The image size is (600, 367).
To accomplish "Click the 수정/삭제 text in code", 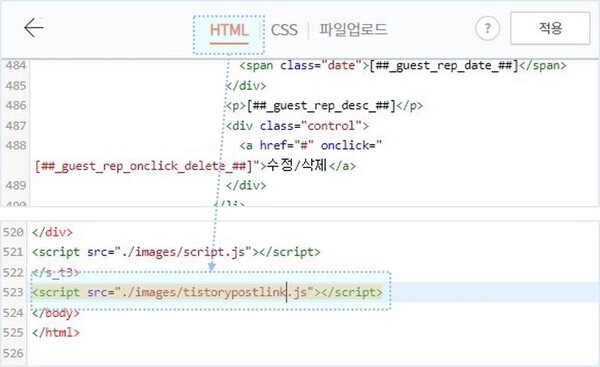I will tap(297, 165).
